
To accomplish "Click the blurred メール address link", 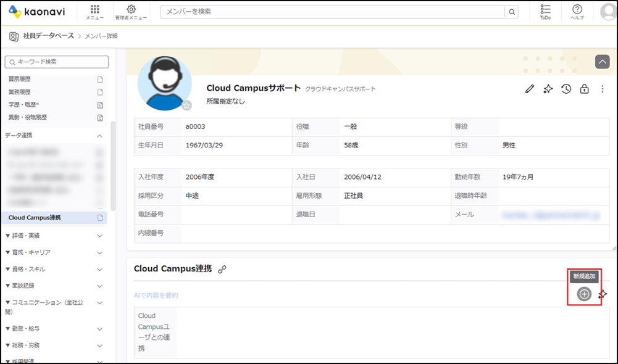I will [551, 215].
